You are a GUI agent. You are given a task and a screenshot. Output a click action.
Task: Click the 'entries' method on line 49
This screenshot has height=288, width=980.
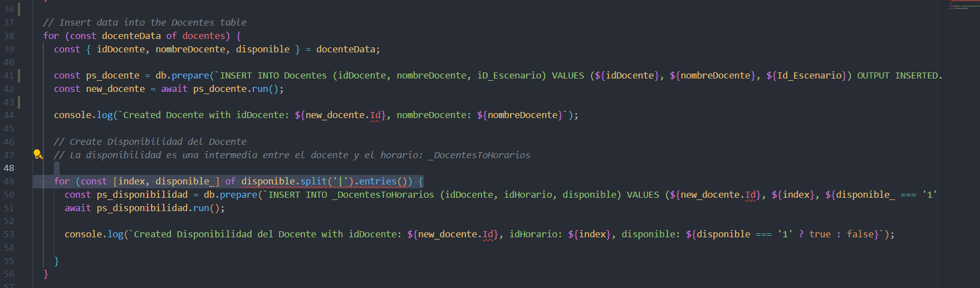click(378, 181)
